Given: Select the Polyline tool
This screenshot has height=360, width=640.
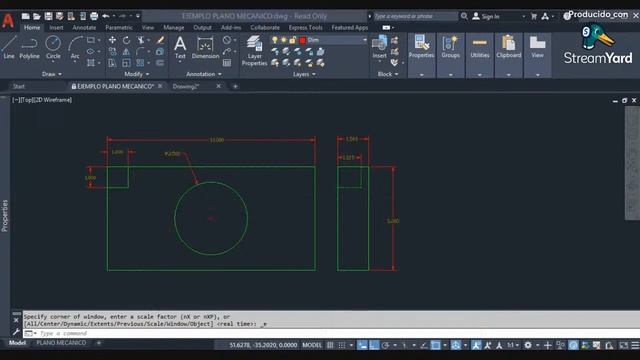Looking at the screenshot, I should (29, 47).
